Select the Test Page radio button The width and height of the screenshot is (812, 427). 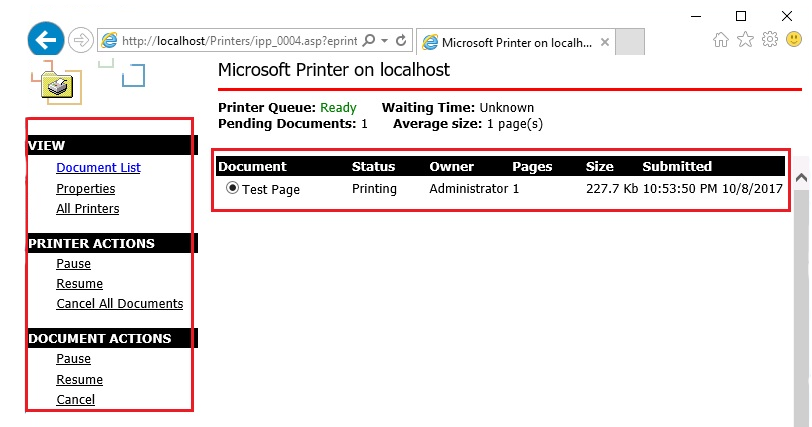232,188
